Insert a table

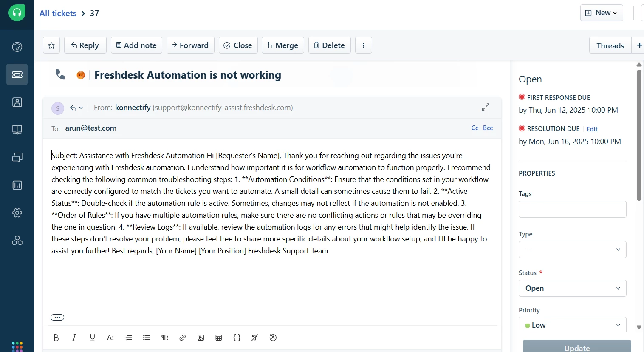[x=219, y=338]
